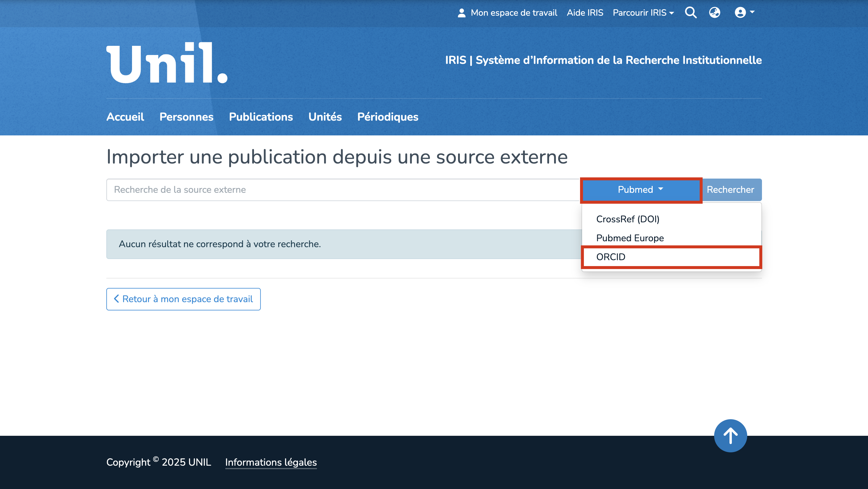The height and width of the screenshot is (489, 868).
Task: Open Mon espace de travail link
Action: point(507,13)
